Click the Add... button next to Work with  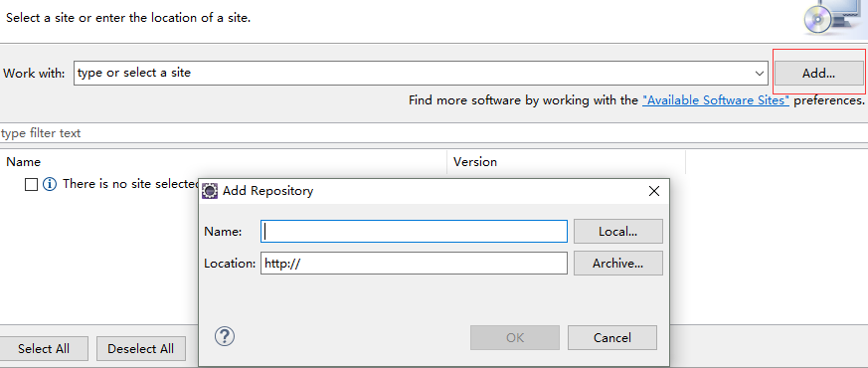click(x=818, y=73)
